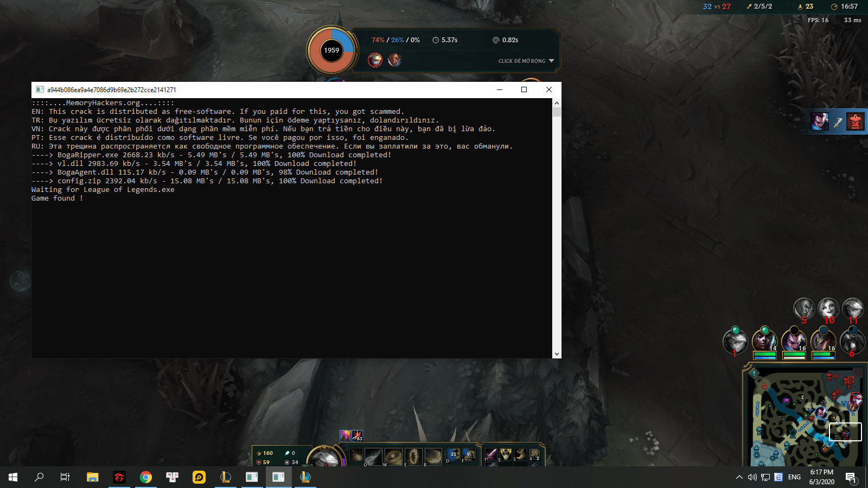Click the console scrollbar down arrow

[557, 354]
